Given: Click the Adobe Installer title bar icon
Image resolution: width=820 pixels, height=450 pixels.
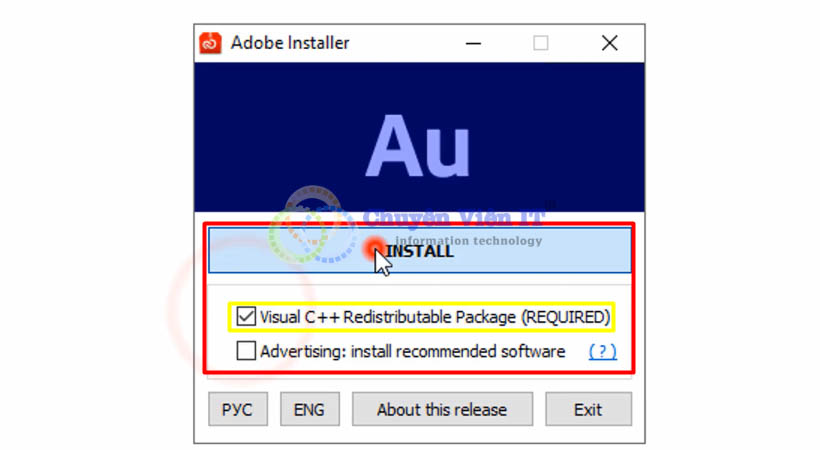Looking at the screenshot, I should coord(210,43).
